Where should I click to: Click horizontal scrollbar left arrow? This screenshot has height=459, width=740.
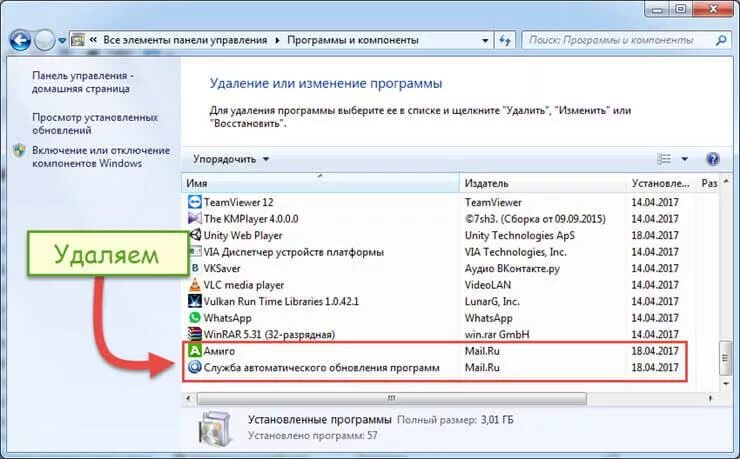188,398
